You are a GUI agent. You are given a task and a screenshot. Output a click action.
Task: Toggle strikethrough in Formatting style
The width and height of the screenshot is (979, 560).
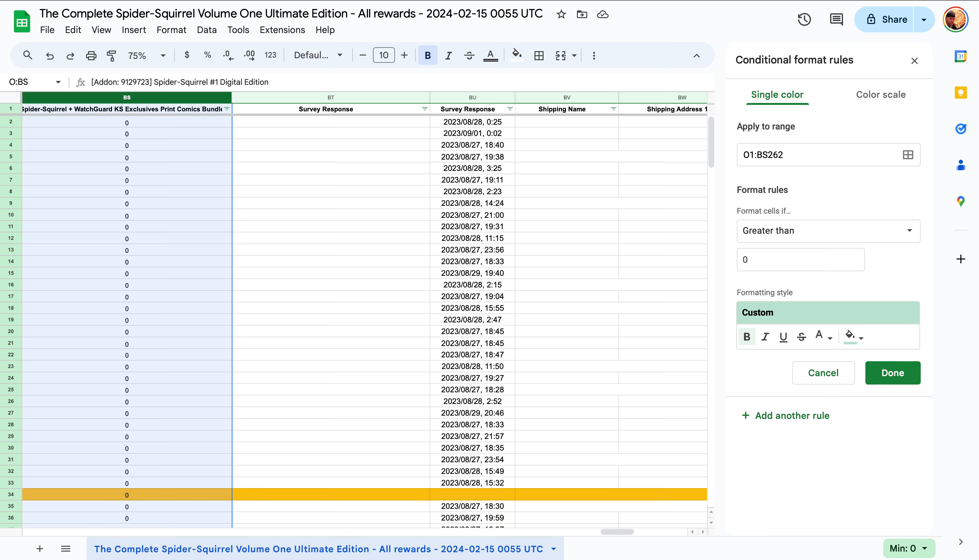pos(801,337)
